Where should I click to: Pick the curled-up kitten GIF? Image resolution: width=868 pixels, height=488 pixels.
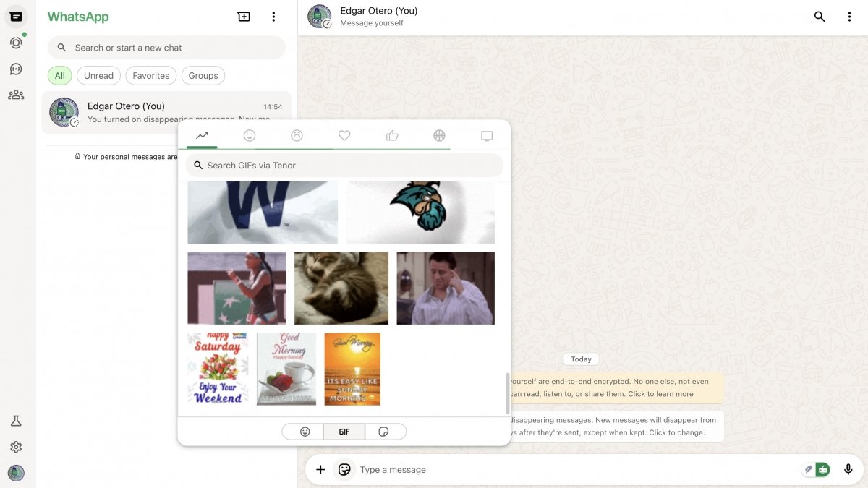[341, 288]
